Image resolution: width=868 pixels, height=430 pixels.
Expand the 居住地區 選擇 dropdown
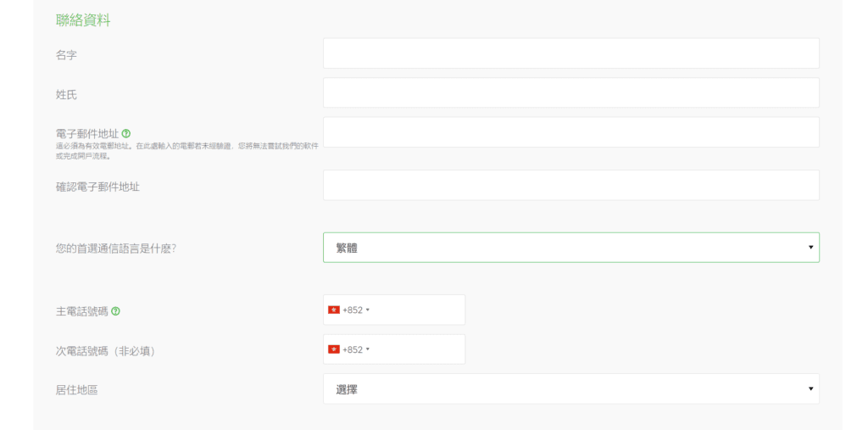(570, 389)
